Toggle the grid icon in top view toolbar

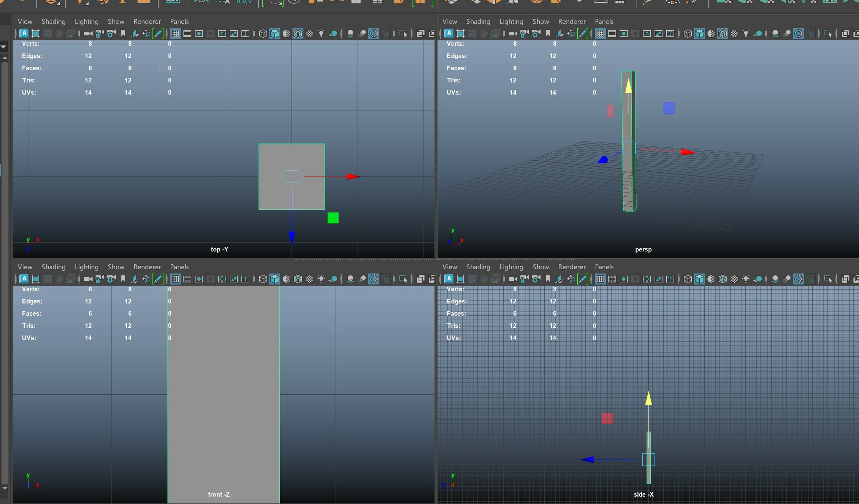(176, 34)
